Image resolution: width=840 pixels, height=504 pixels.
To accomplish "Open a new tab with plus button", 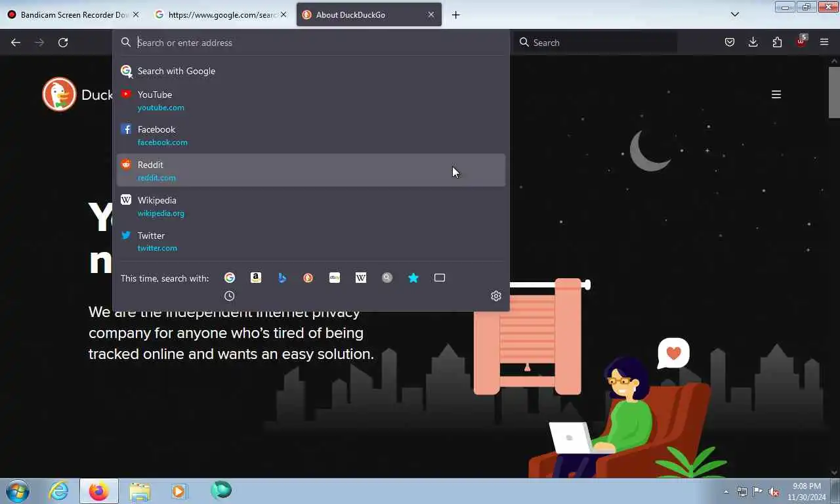I will pos(455,14).
